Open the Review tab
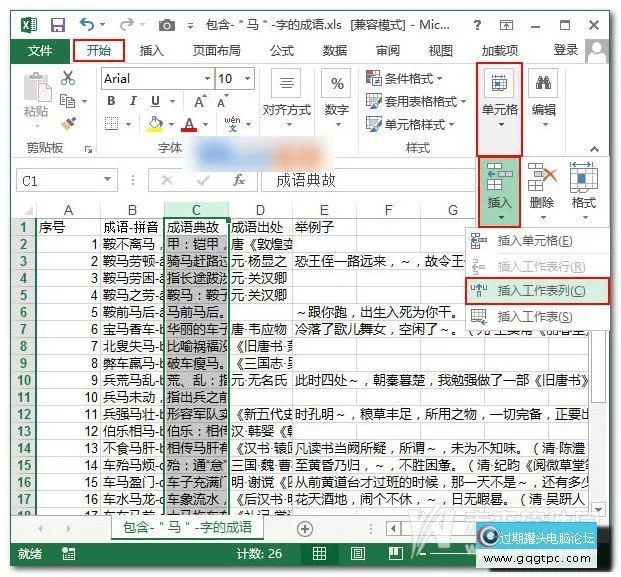The image size is (621, 577). coord(388,51)
